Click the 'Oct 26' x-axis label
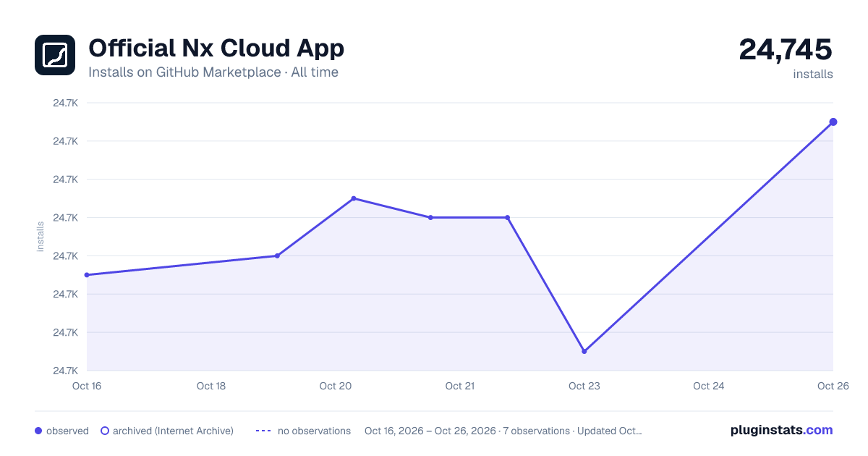 tap(832, 386)
